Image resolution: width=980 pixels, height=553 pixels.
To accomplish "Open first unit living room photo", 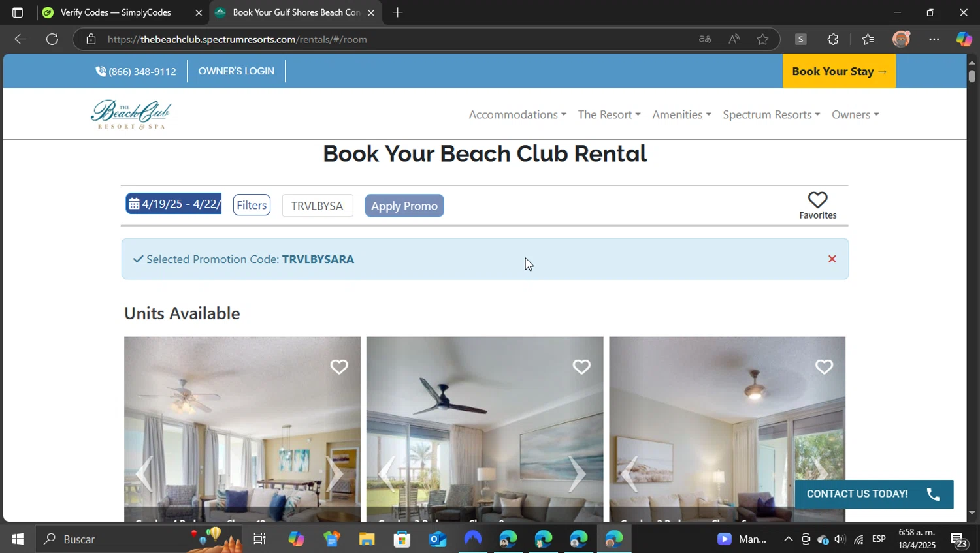I will click(x=242, y=429).
